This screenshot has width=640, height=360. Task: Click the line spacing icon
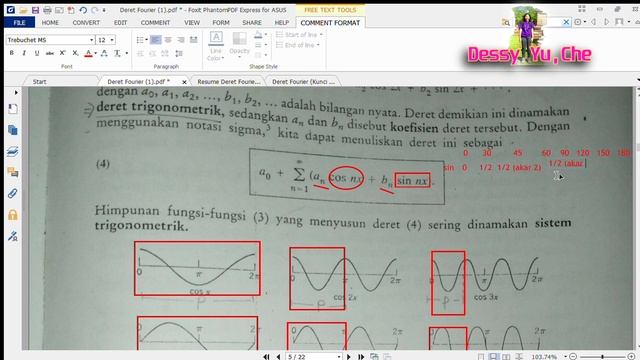(179, 53)
